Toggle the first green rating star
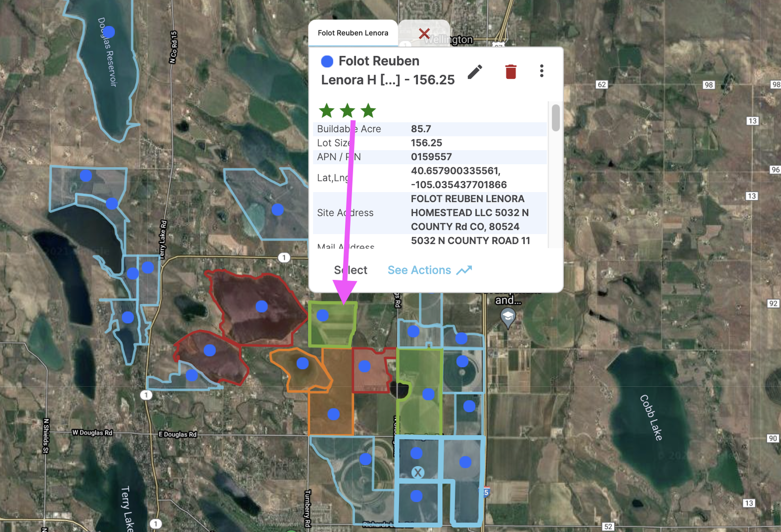 click(x=327, y=110)
